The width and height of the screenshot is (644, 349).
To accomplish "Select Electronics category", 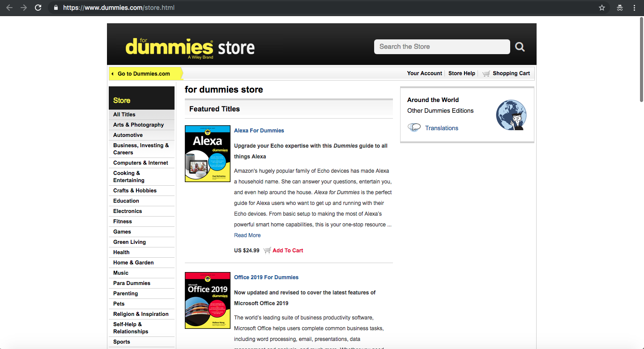I will [141, 211].
